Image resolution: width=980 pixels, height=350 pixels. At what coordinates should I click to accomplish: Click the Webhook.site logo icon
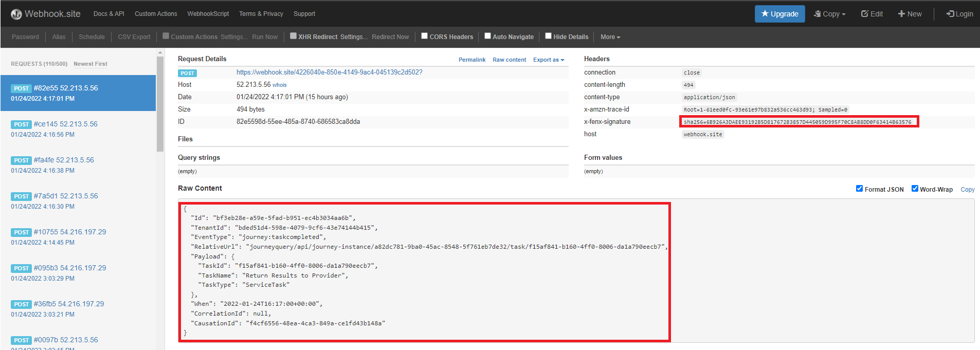click(x=16, y=14)
